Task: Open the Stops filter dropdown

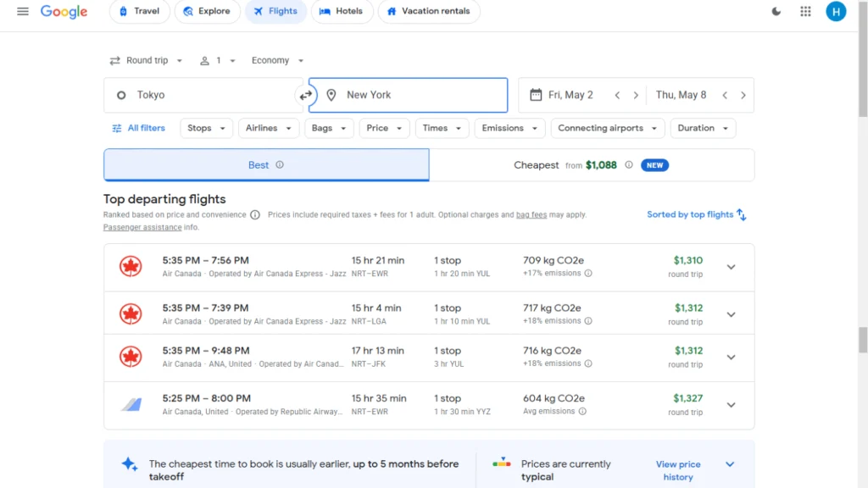Action: pos(206,128)
